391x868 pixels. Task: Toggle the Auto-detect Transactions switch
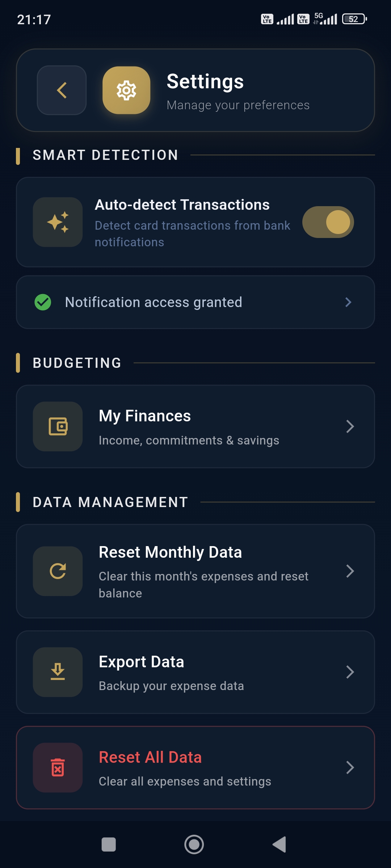click(x=328, y=222)
